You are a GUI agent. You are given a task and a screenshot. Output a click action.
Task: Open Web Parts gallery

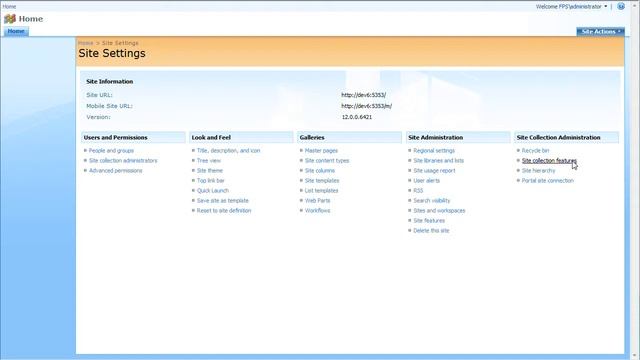[318, 200]
